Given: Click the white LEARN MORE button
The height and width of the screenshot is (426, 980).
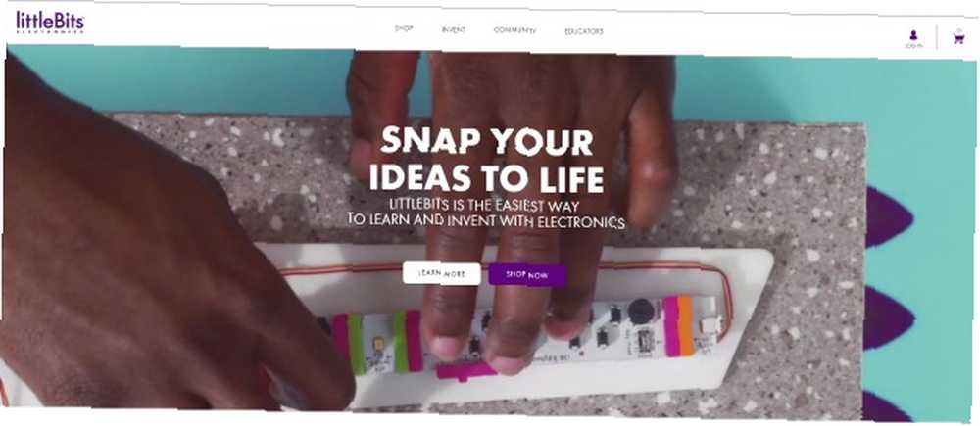Looking at the screenshot, I should pos(442,273).
